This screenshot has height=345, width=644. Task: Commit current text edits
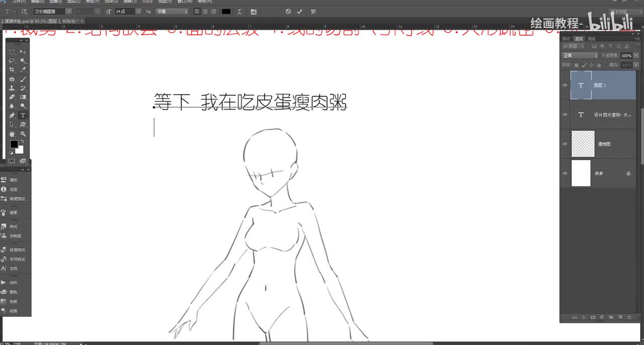point(299,11)
